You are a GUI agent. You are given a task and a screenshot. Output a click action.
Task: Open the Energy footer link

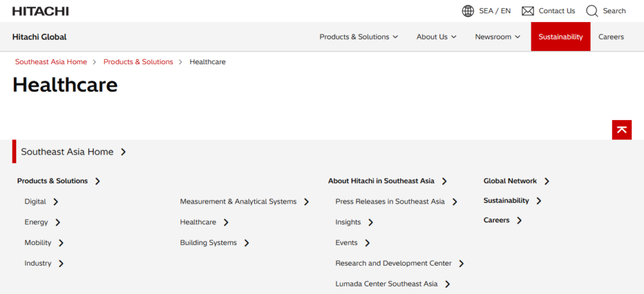36,222
